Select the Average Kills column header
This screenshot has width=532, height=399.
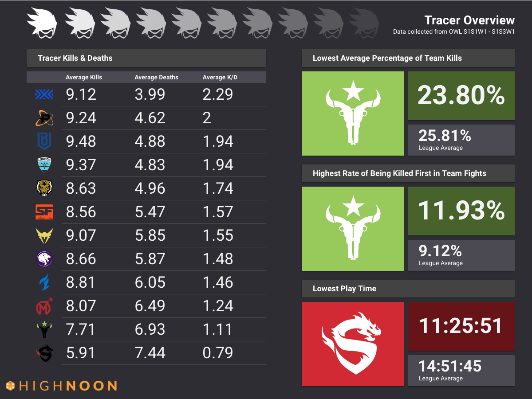point(84,77)
